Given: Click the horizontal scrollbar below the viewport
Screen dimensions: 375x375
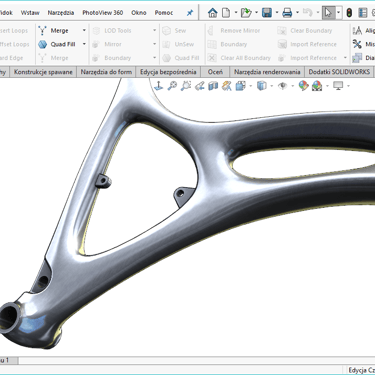Looking at the screenshot, I should click(197, 360).
